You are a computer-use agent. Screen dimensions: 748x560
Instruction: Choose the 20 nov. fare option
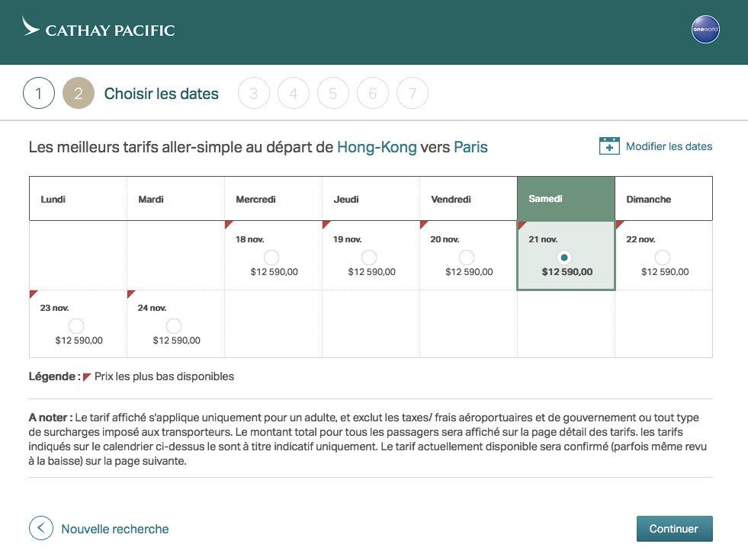click(467, 258)
